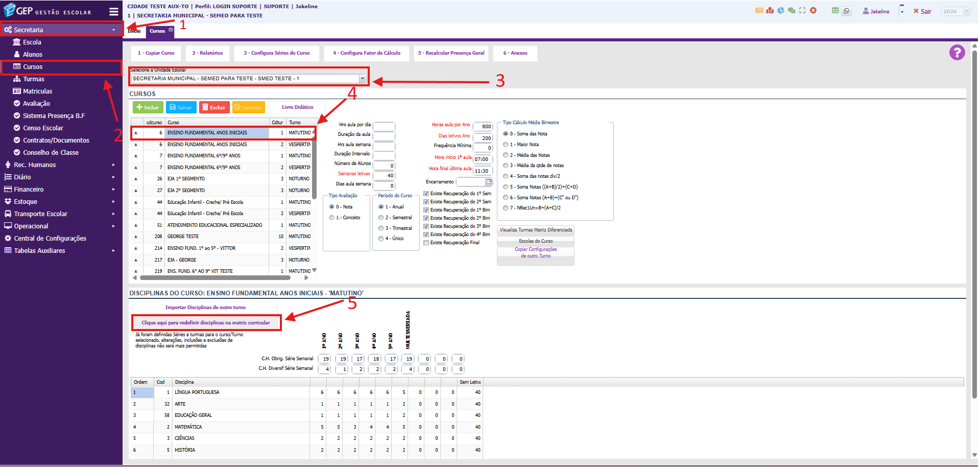The height and width of the screenshot is (468, 980).
Task: Open Turmas in the sidebar menu
Action: (34, 79)
